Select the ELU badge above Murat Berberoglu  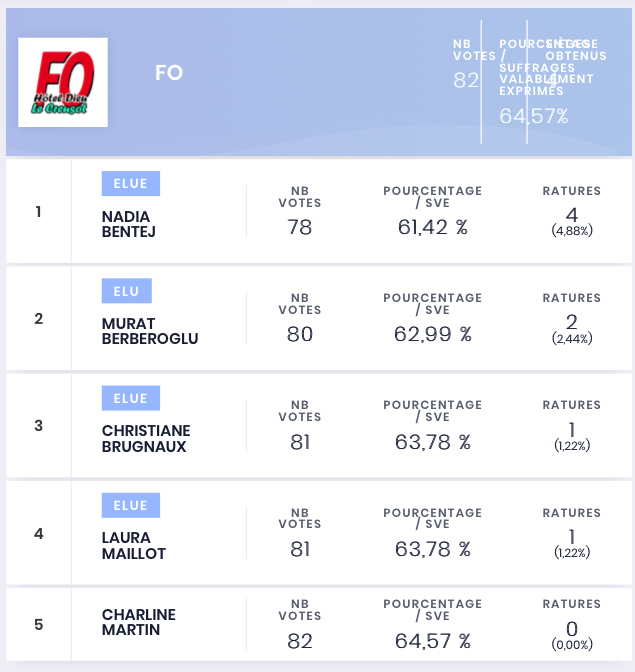pos(126,291)
